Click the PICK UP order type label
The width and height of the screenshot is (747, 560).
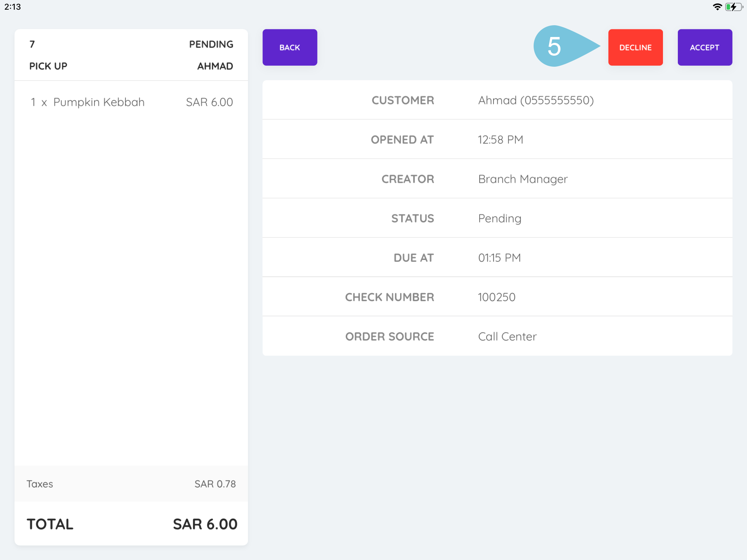(48, 66)
